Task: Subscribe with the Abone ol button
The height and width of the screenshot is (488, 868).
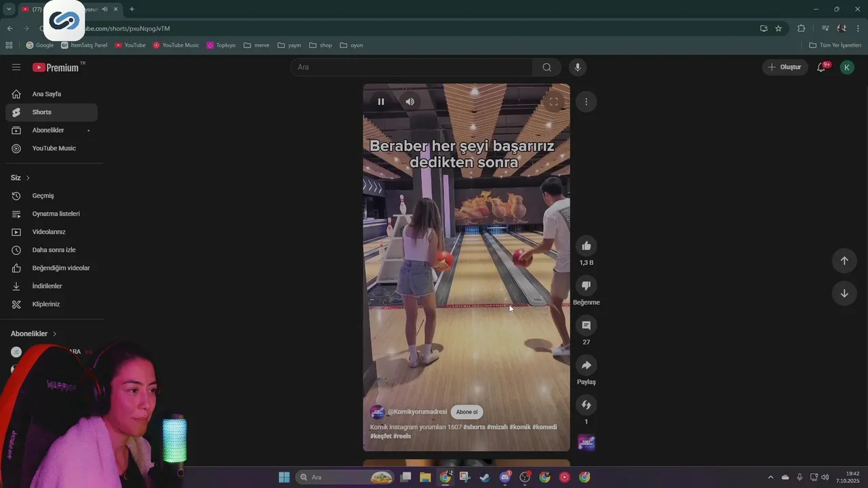Action: (467, 412)
